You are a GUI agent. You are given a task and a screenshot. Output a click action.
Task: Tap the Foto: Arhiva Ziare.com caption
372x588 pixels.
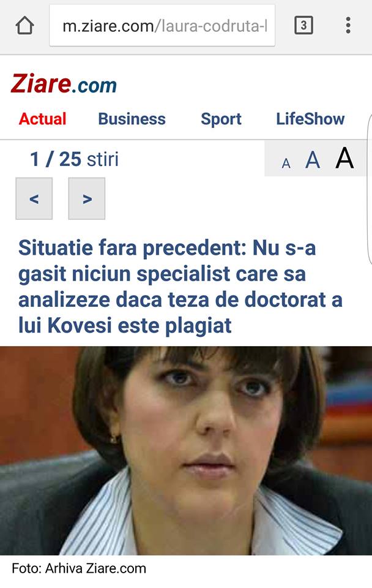pos(79,568)
